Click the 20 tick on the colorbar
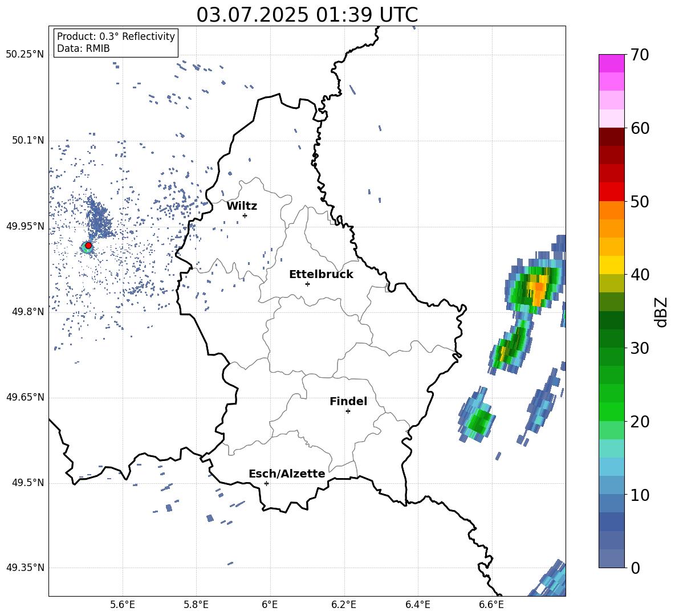The image size is (675, 616). coord(640,421)
